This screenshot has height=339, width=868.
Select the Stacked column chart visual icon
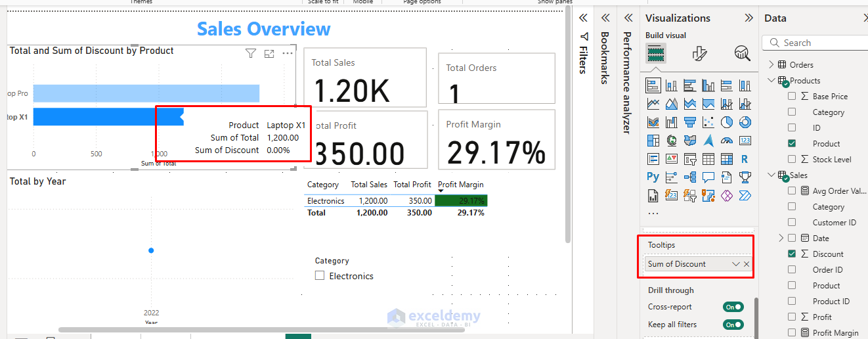tap(672, 85)
